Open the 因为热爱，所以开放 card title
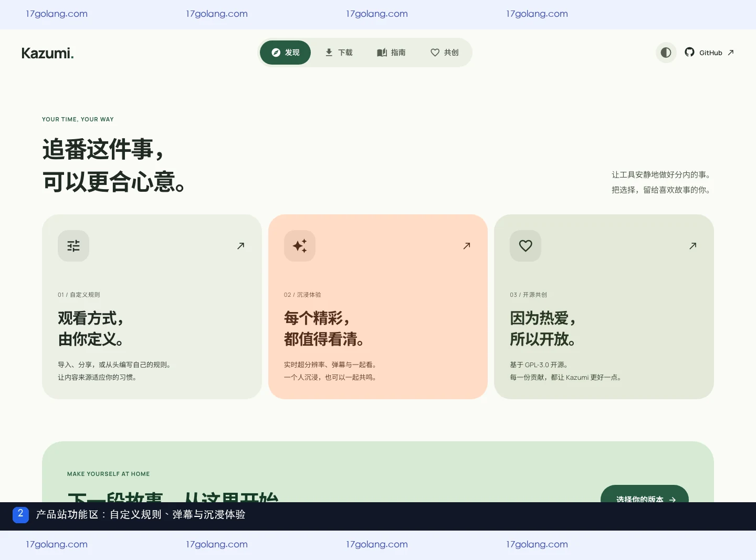The image size is (756, 560). tap(543, 329)
